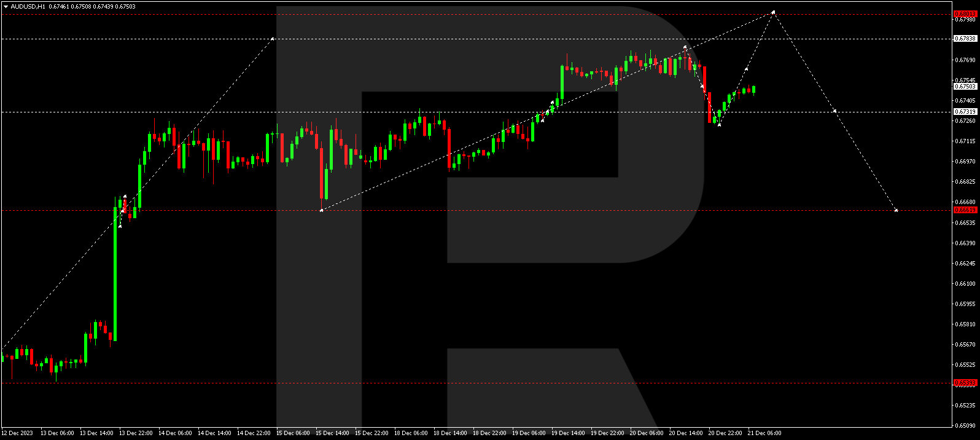Click the 13 Dec 06:00 time label
Image resolution: width=980 pixels, height=440 pixels.
pyautogui.click(x=57, y=433)
